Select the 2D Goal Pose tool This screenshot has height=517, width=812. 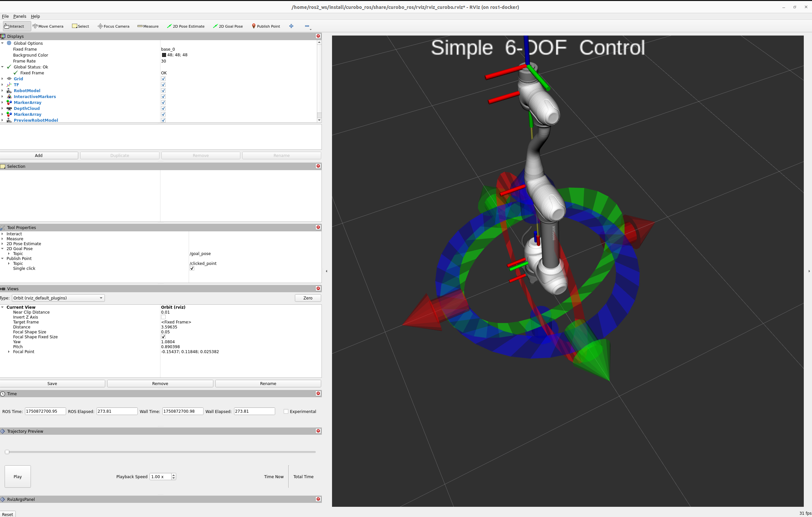click(x=228, y=26)
